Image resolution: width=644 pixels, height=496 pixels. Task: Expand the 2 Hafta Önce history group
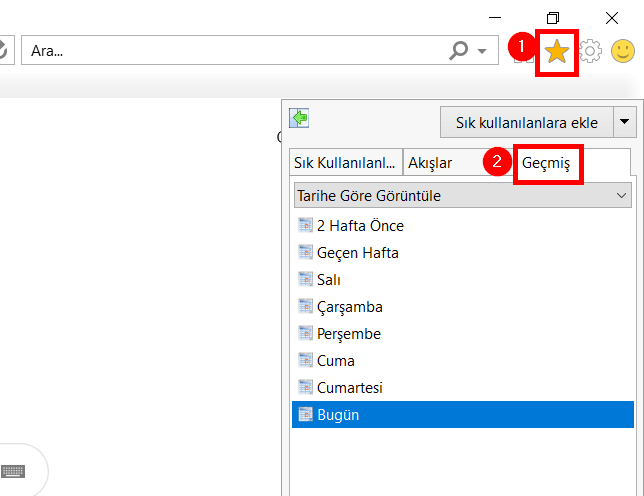click(x=360, y=225)
